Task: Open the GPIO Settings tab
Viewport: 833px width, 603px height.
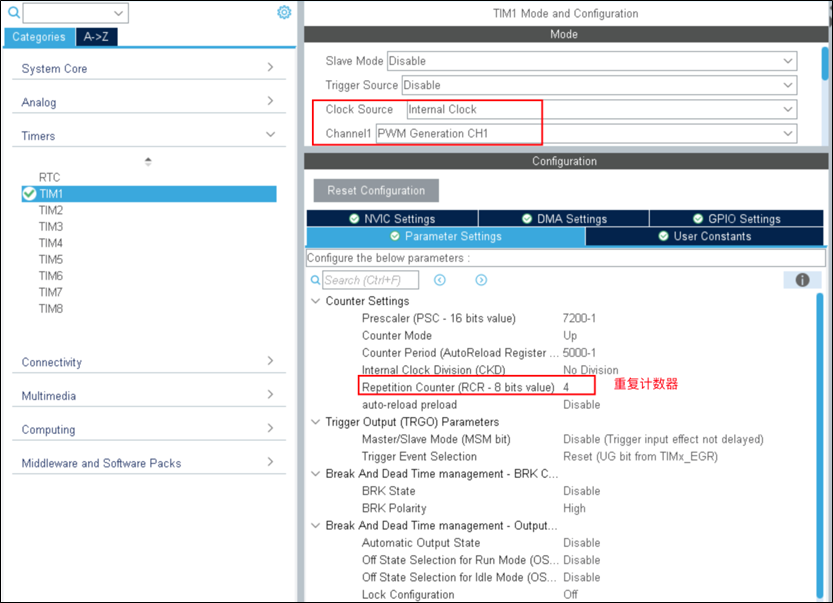Action: tap(737, 219)
